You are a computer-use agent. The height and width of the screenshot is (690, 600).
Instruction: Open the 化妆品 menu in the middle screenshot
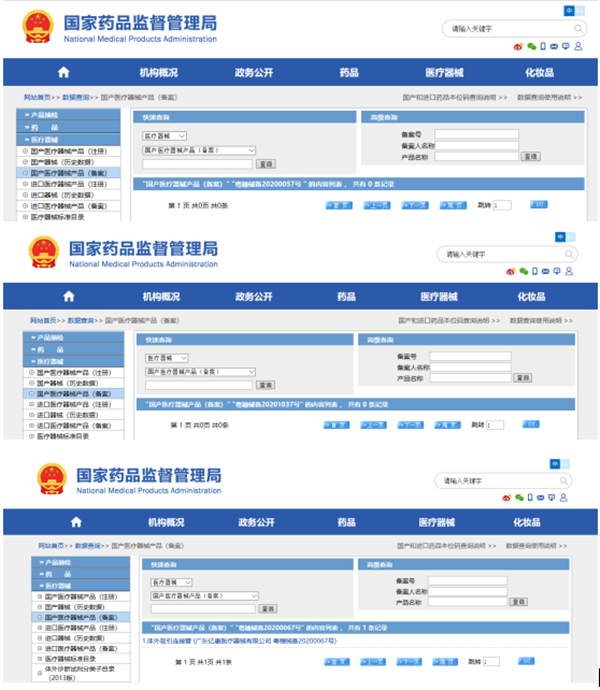click(x=531, y=297)
